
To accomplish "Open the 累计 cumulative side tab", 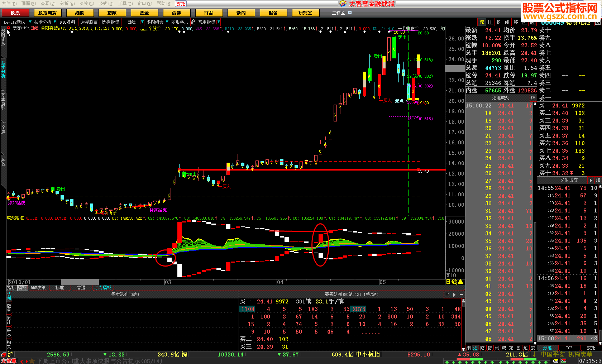I will tap(9, 320).
